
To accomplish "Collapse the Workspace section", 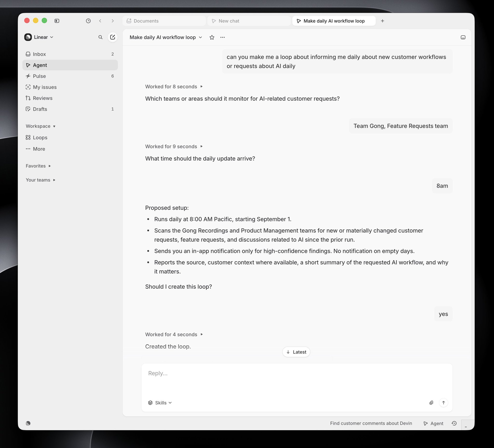I will (x=41, y=126).
